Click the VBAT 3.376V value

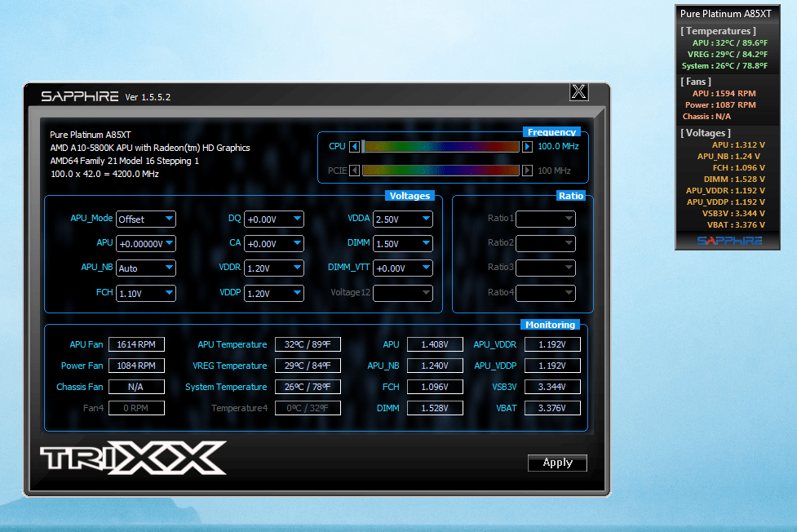[x=552, y=409]
